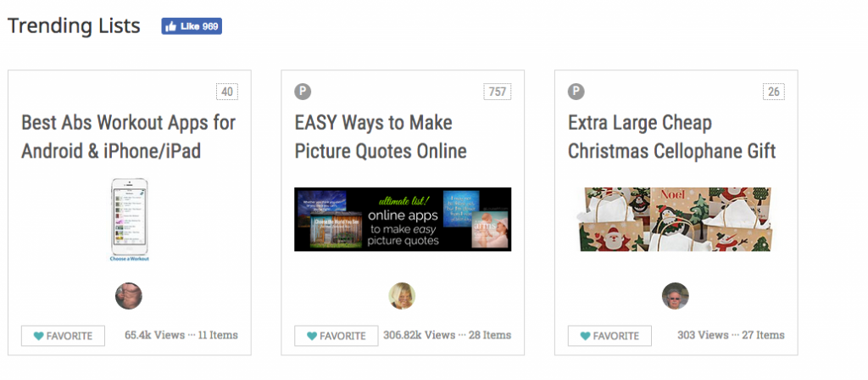
Task: Click the 306.82k Views stat text
Action: 419,335
